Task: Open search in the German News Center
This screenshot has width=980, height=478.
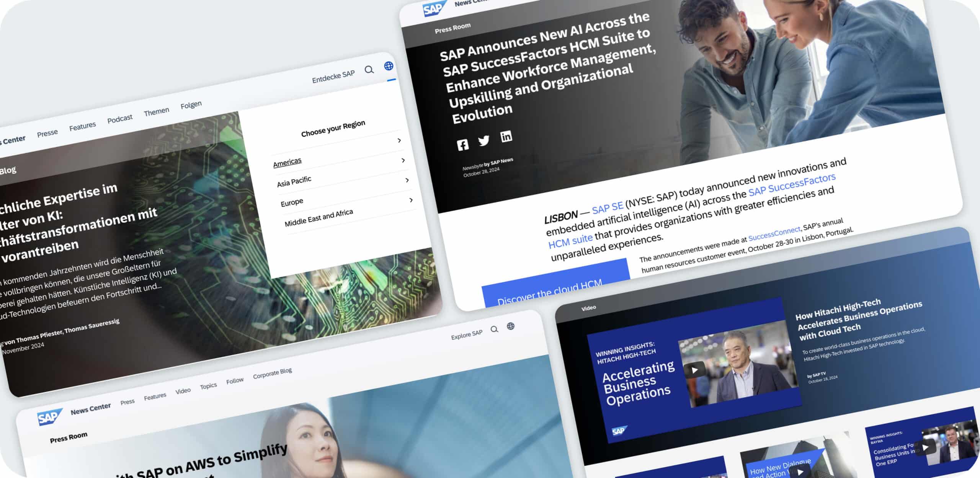Action: tap(369, 70)
